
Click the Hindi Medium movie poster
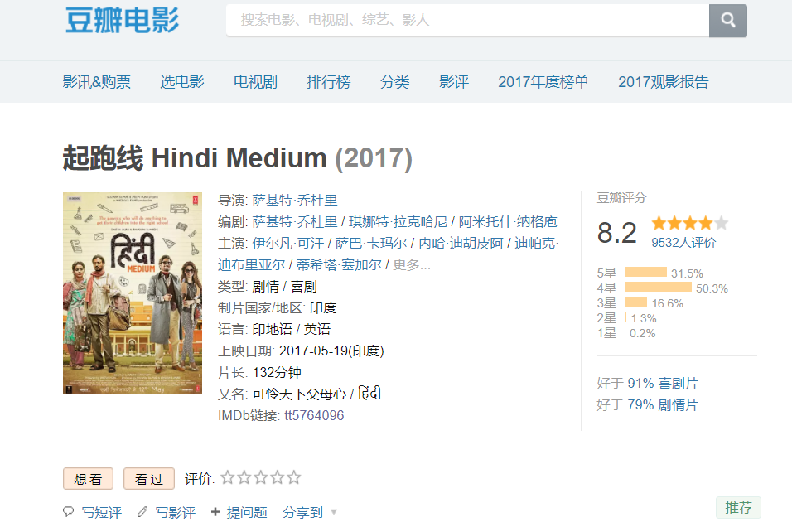pos(133,293)
